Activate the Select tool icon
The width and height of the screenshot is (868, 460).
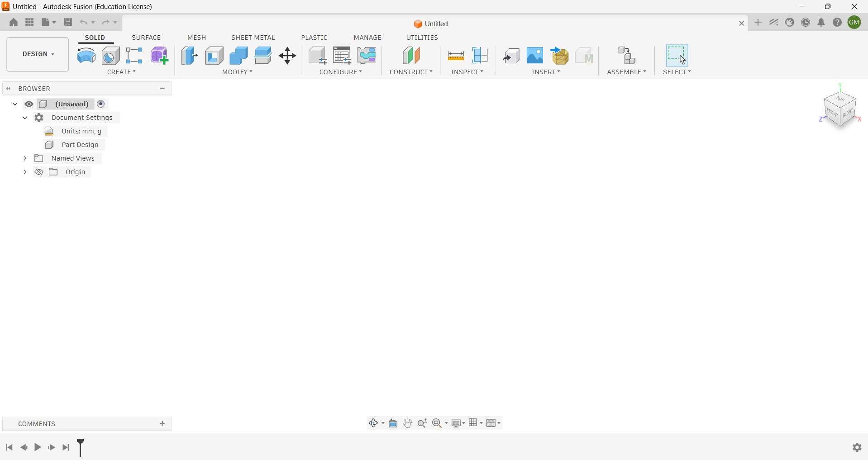(x=677, y=56)
